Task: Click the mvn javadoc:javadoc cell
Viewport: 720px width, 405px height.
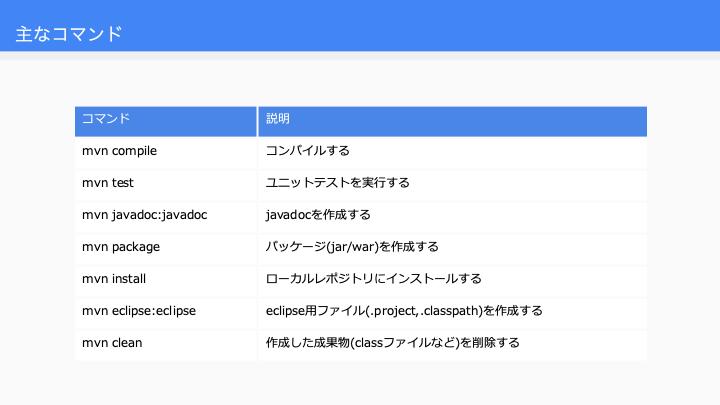Action: (166, 217)
